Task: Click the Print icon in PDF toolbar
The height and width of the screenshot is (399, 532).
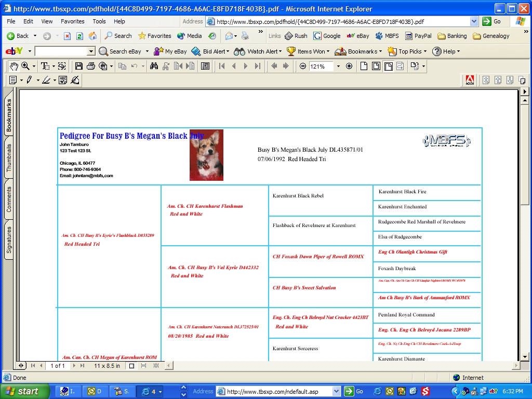Action: [x=91, y=66]
